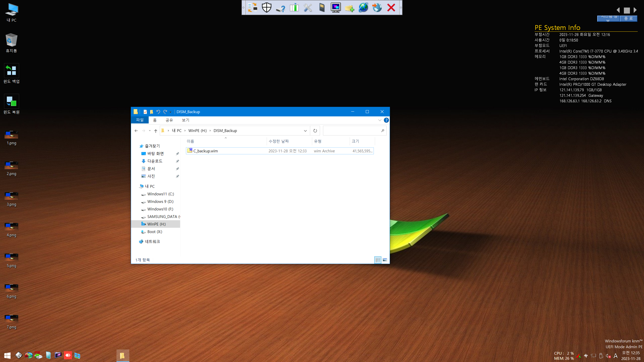The height and width of the screenshot is (362, 644).
Task: Select the 1.png desktop file
Action: (11, 138)
